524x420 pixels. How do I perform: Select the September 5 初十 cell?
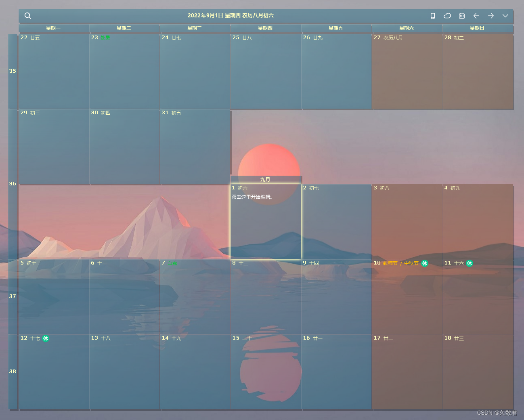coord(54,297)
